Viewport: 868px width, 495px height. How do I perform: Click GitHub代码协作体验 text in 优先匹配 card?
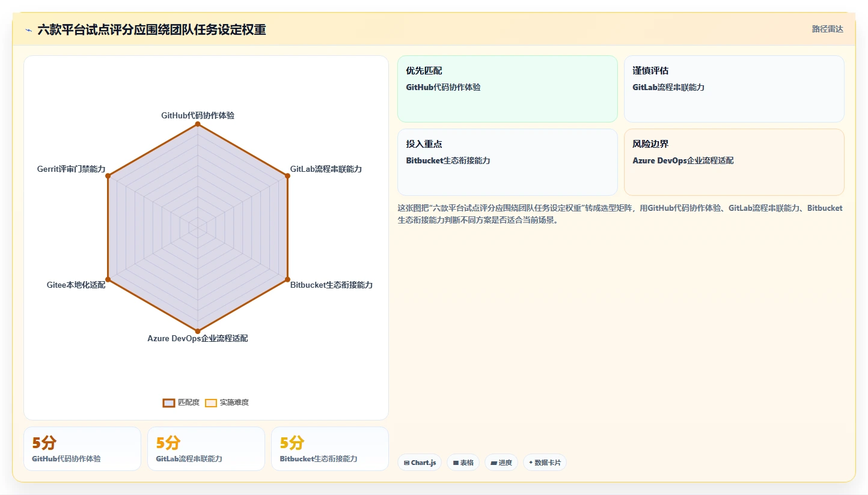click(443, 87)
